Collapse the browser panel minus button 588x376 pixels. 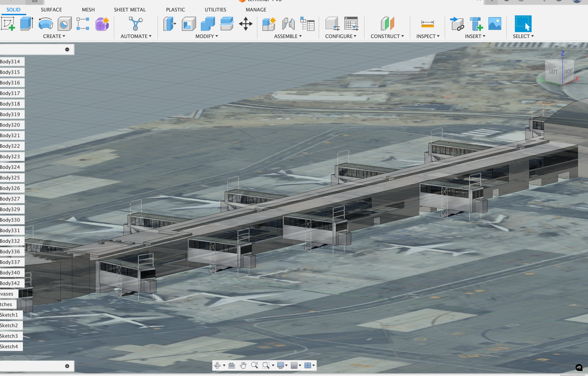tap(67, 49)
